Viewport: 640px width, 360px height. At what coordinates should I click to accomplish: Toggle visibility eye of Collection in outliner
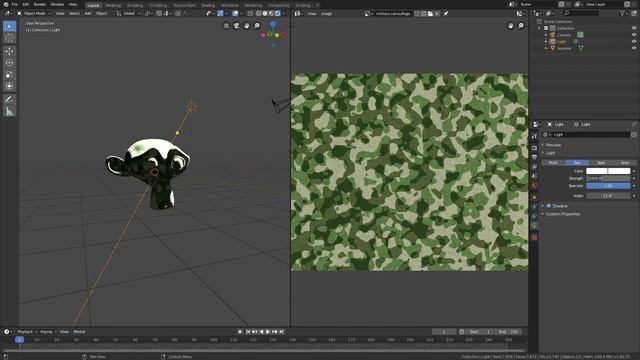634,28
